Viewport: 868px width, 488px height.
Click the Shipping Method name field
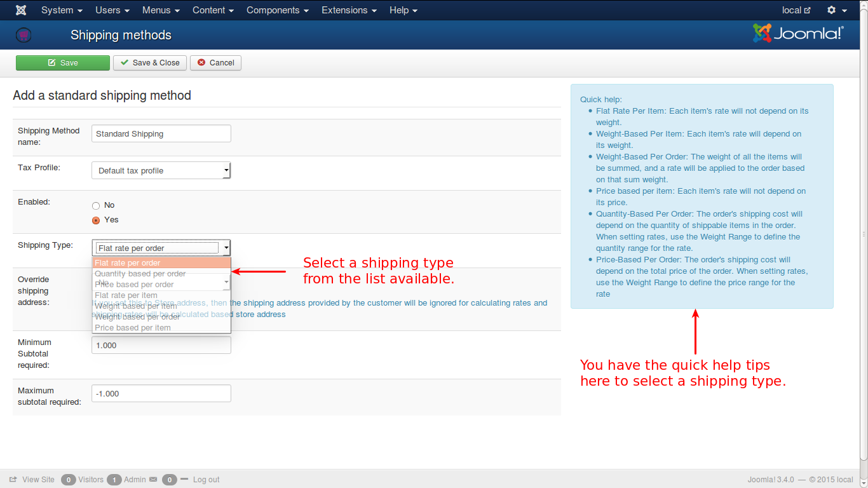point(161,133)
